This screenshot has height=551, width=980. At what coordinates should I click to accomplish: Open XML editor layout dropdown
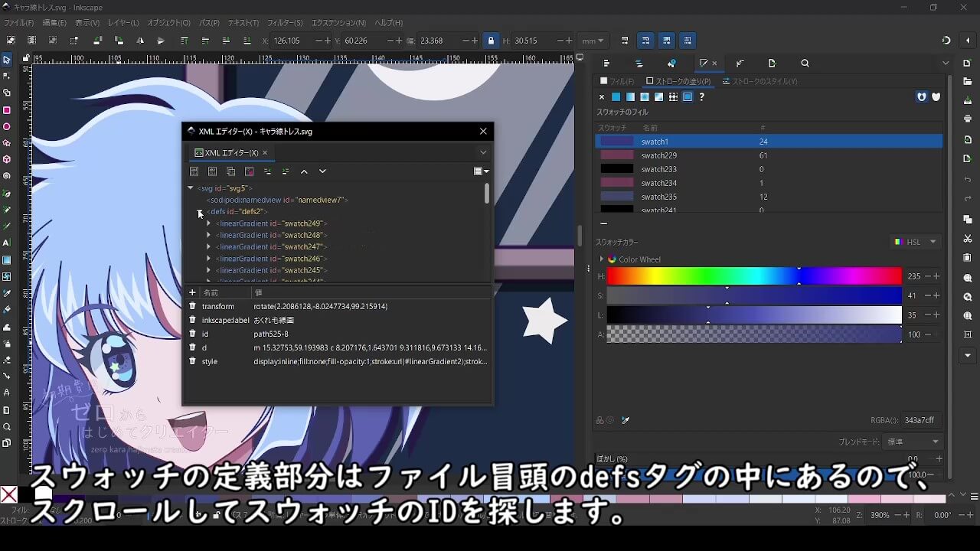pos(481,171)
